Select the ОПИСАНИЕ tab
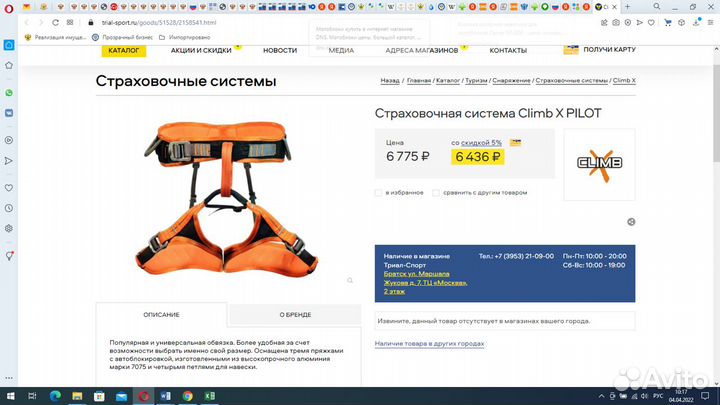 click(x=161, y=315)
